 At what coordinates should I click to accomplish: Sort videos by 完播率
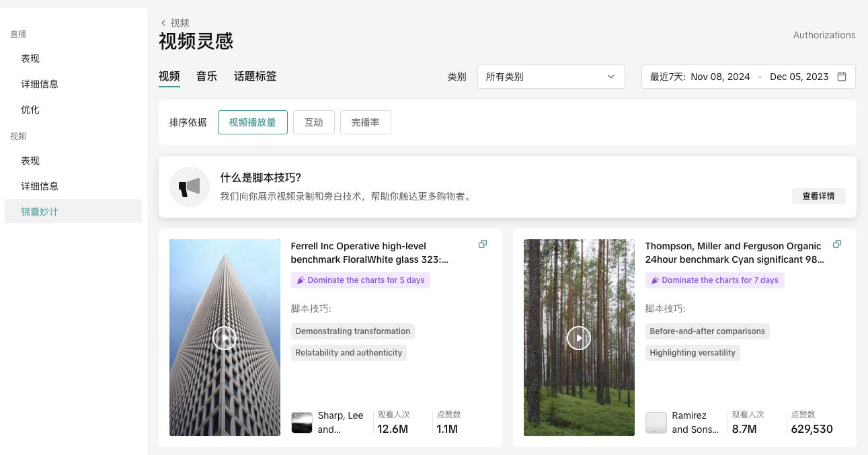365,122
